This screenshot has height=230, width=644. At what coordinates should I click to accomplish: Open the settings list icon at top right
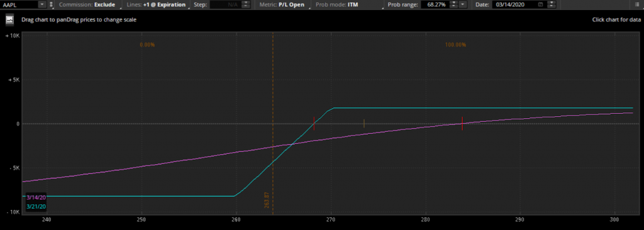click(636, 5)
